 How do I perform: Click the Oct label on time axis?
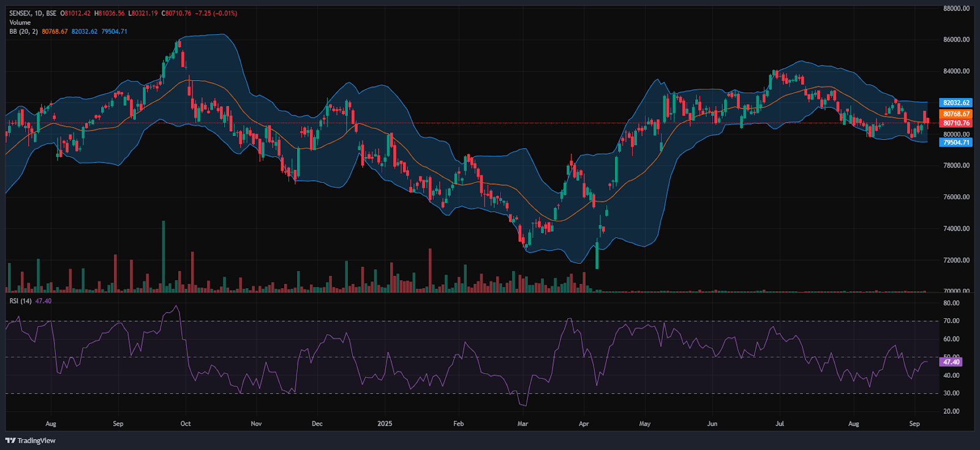186,424
